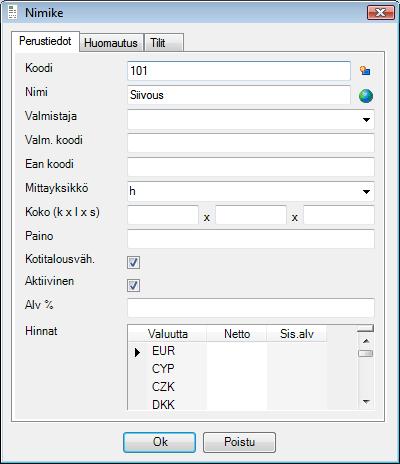400x464 pixels.
Task: Click the Netto column header
Action: coord(237,334)
